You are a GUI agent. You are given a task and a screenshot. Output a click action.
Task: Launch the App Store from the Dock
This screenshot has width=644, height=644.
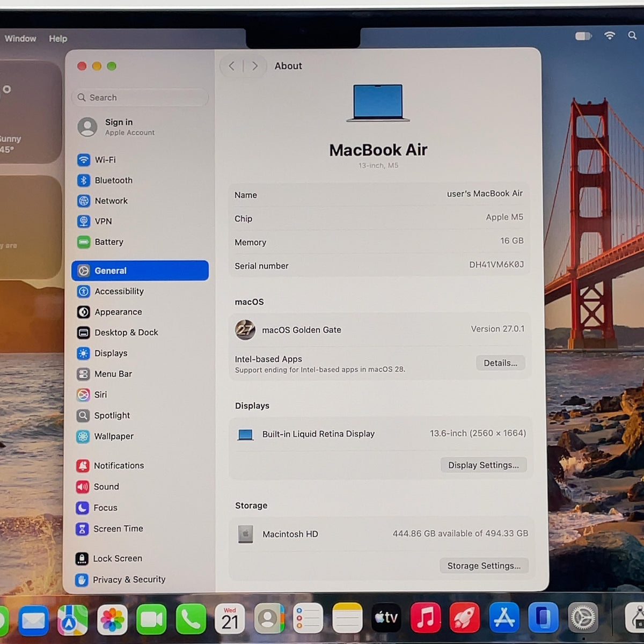click(504, 618)
